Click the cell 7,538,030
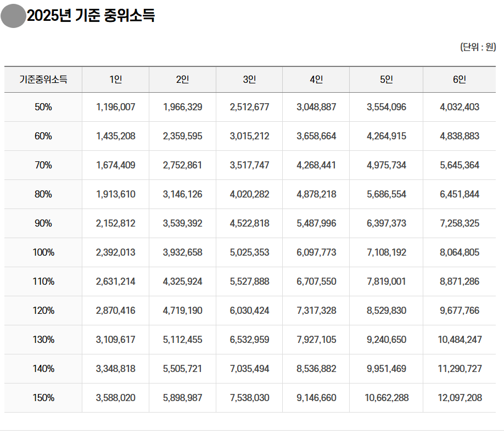504x434 pixels. click(249, 398)
